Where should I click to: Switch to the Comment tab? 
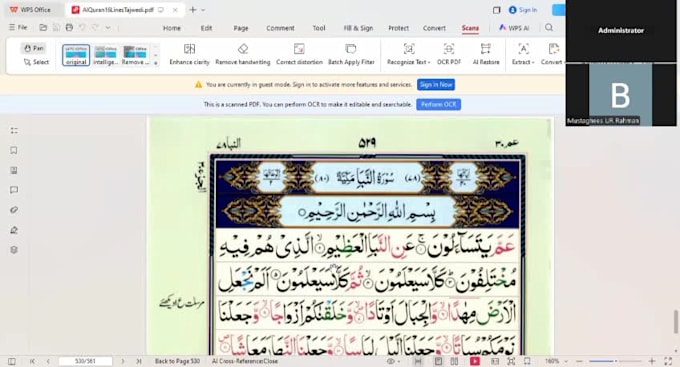pyautogui.click(x=280, y=28)
